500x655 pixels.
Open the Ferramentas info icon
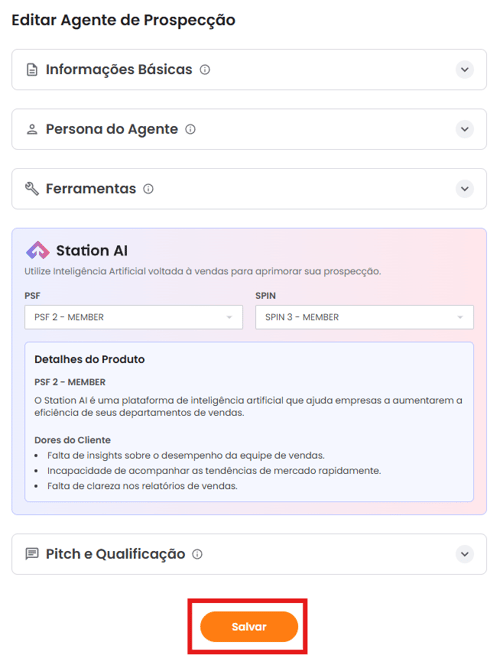pyautogui.click(x=148, y=189)
